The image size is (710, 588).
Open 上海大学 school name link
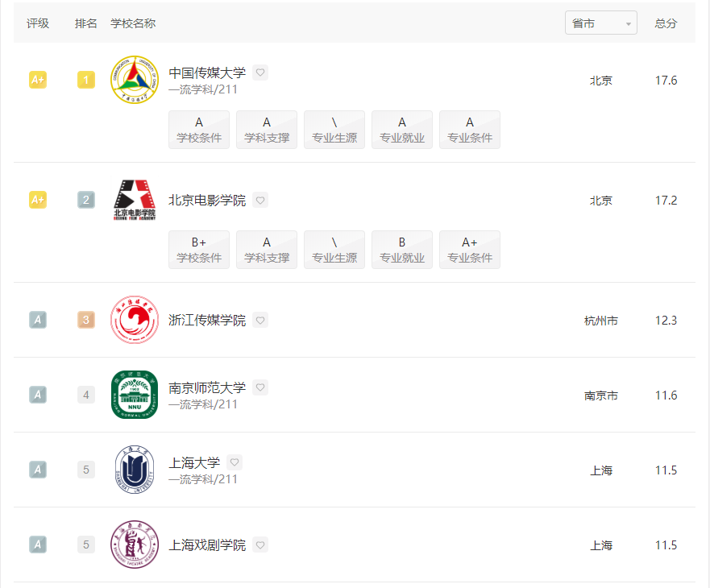pyautogui.click(x=194, y=462)
